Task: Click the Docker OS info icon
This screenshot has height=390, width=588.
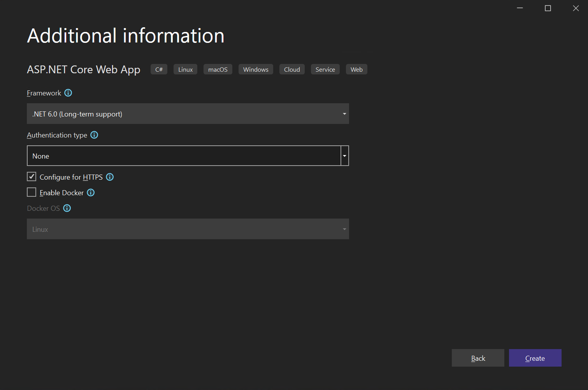Action: tap(67, 208)
